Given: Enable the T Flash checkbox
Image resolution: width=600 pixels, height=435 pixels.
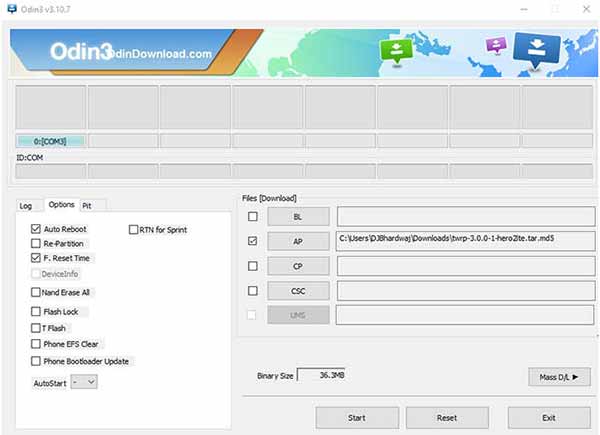Looking at the screenshot, I should 36,328.
